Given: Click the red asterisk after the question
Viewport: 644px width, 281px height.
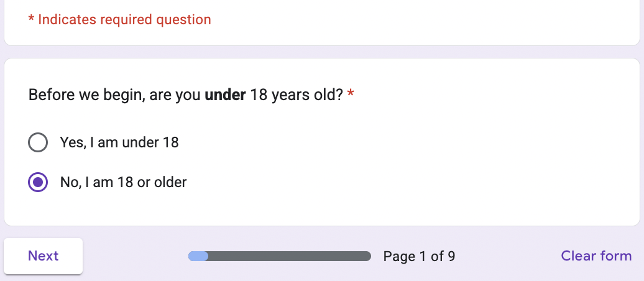Looking at the screenshot, I should click(351, 95).
